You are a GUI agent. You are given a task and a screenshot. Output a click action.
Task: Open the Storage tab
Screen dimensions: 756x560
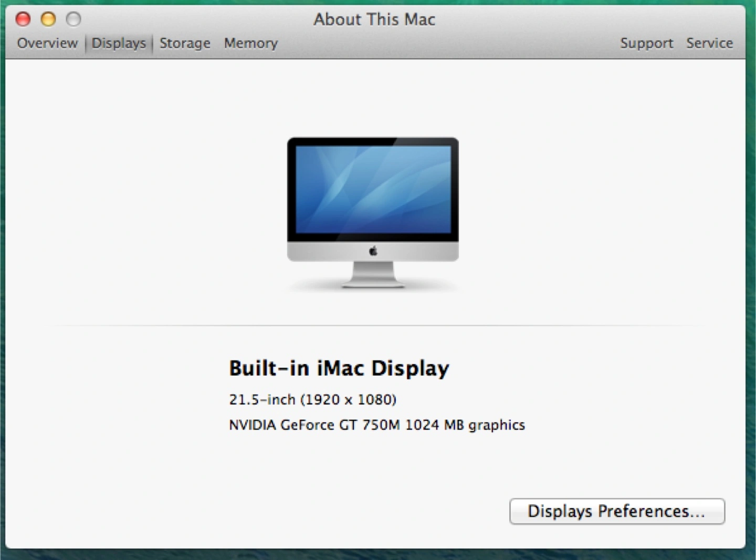pos(185,43)
